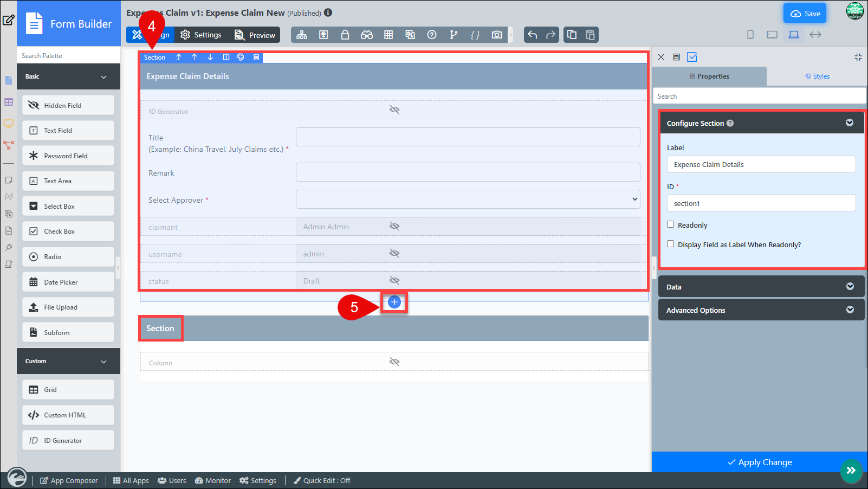
Task: Click the binoculars find icon
Action: [x=367, y=35]
